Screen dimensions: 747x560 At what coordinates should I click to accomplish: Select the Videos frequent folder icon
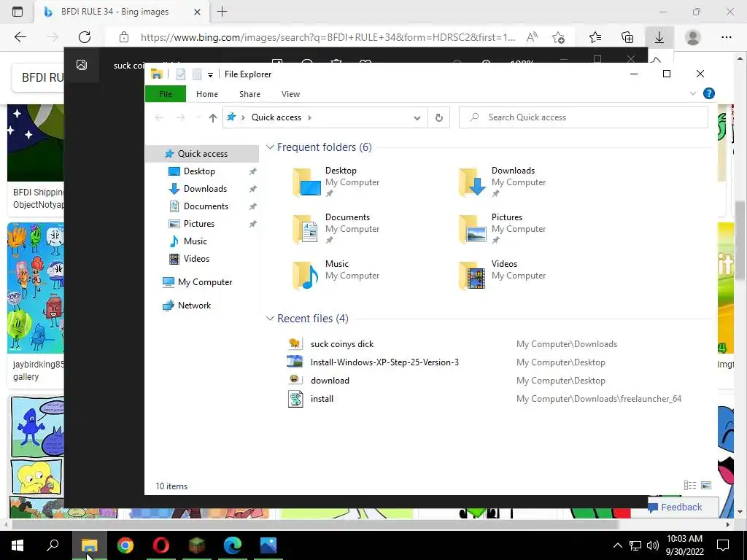point(473,276)
